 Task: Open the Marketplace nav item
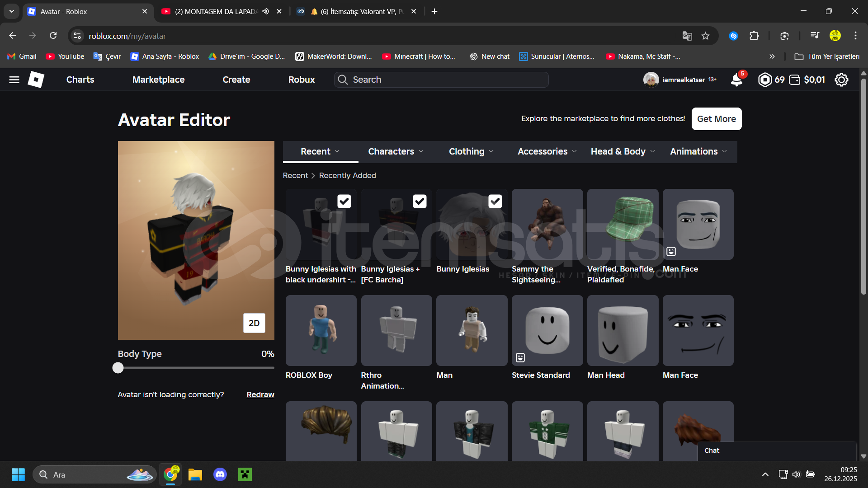(x=158, y=80)
